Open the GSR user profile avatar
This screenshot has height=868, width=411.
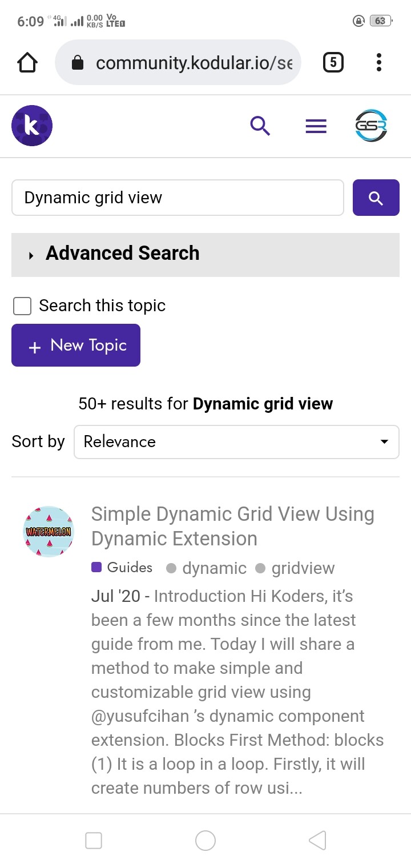[x=370, y=126]
